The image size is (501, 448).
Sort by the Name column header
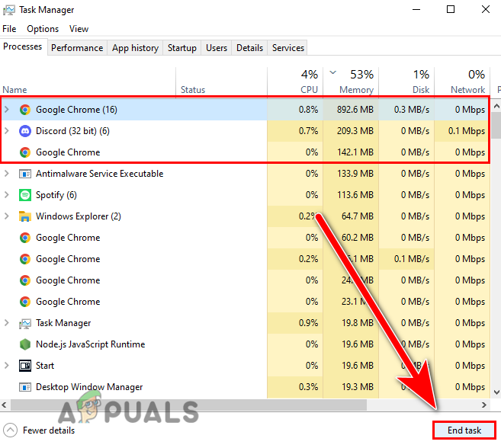point(88,82)
